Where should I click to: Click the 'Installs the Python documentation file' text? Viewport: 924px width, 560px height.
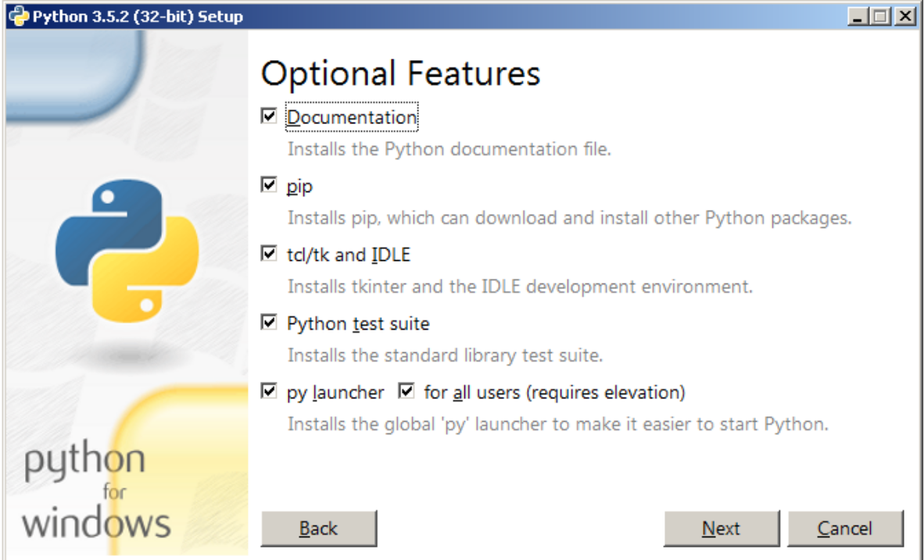449,149
